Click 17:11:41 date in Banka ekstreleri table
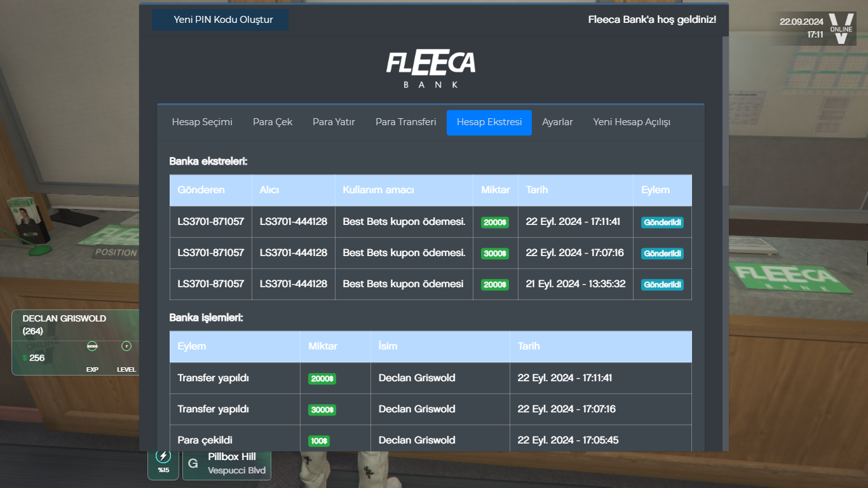 coord(573,222)
